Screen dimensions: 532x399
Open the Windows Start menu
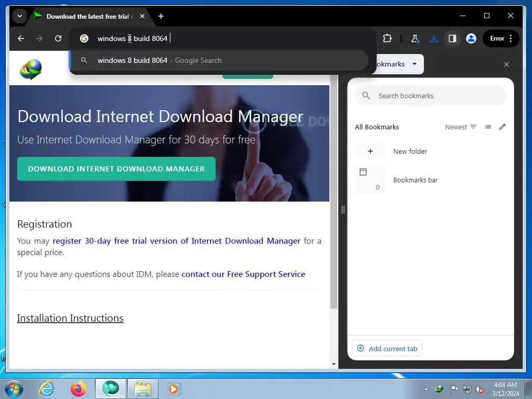(x=14, y=389)
